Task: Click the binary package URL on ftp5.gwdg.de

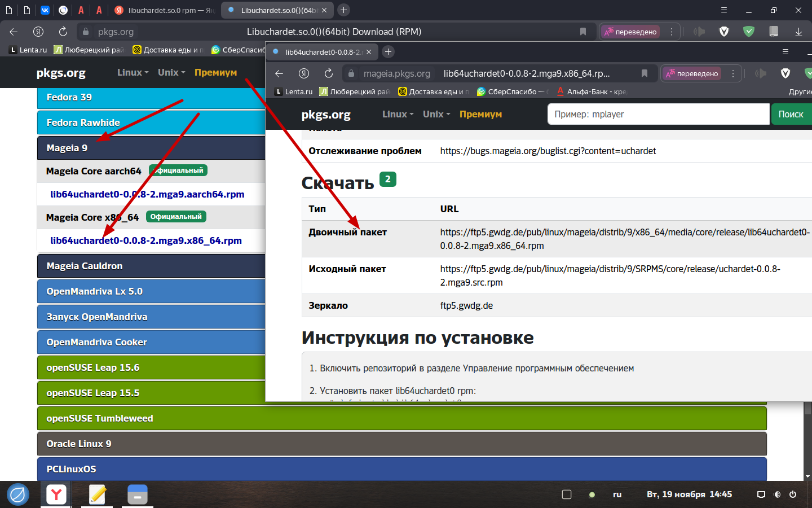Action: (x=625, y=239)
